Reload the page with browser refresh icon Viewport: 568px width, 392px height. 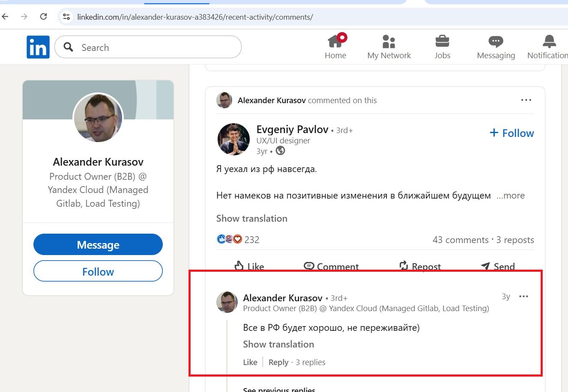(43, 17)
